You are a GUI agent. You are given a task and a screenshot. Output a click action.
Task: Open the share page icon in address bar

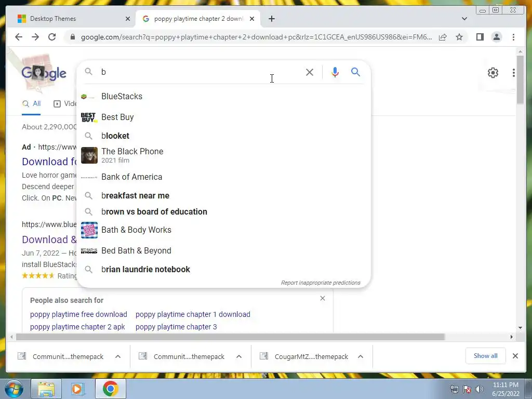pyautogui.click(x=443, y=37)
